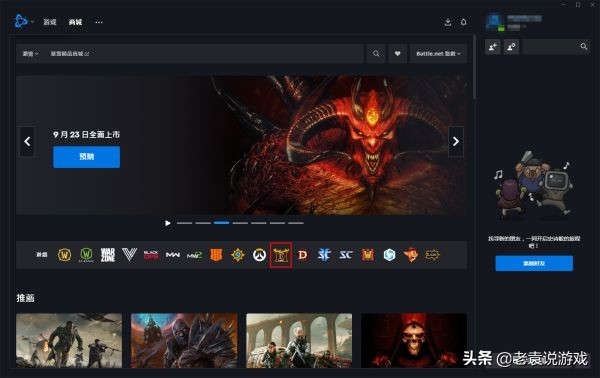Click the blue pre-purchase button

pos(86,157)
